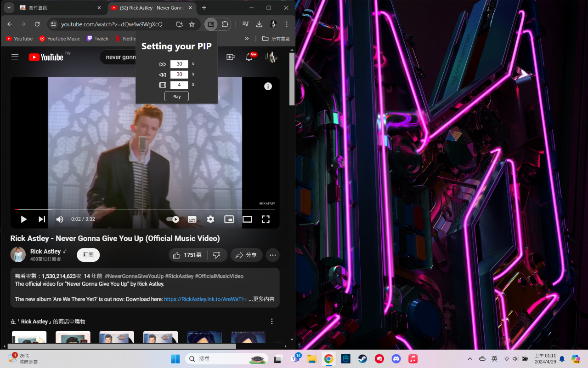Dislike the video
Image resolution: width=588 pixels, height=368 pixels.
[217, 255]
